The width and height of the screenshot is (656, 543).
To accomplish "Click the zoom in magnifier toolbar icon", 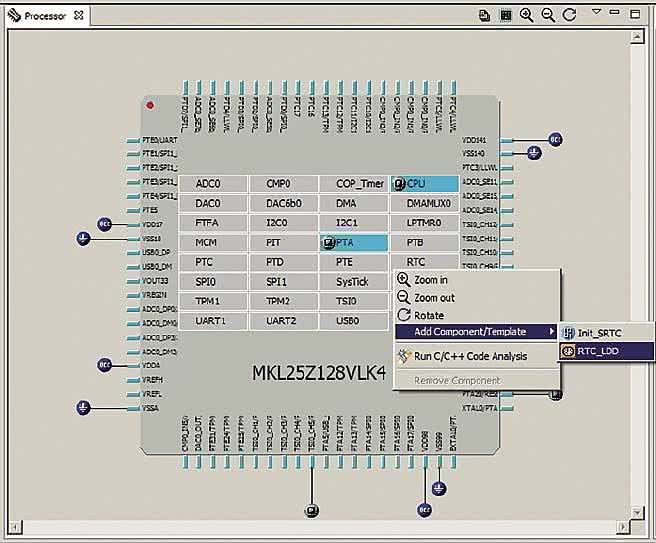I will (527, 15).
